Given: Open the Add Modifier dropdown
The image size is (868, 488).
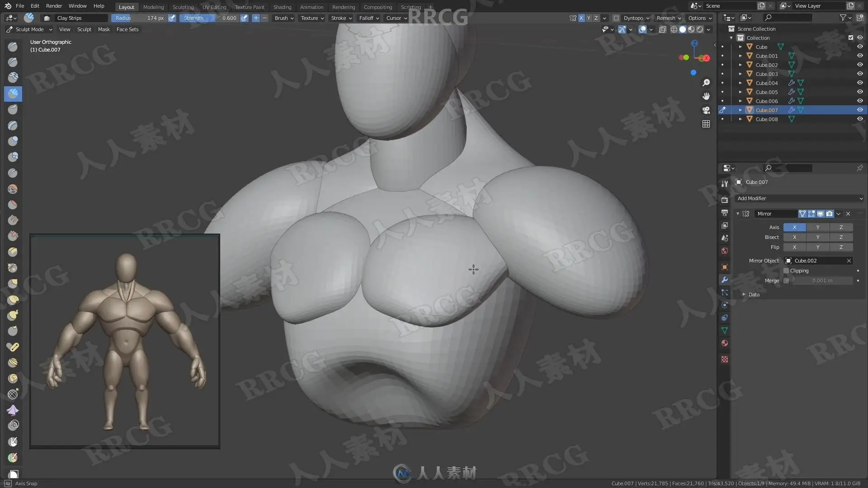Looking at the screenshot, I should tap(799, 198).
